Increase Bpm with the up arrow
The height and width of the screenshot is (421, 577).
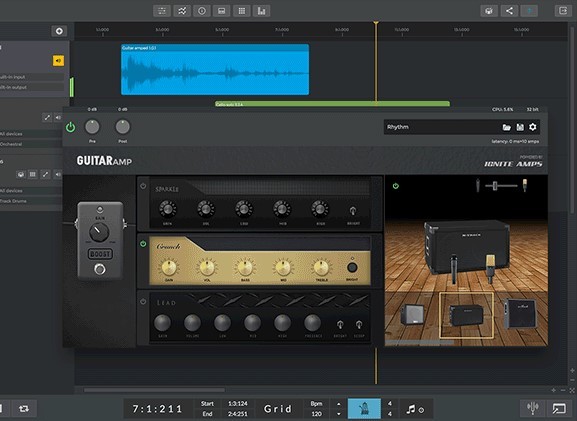(x=339, y=404)
